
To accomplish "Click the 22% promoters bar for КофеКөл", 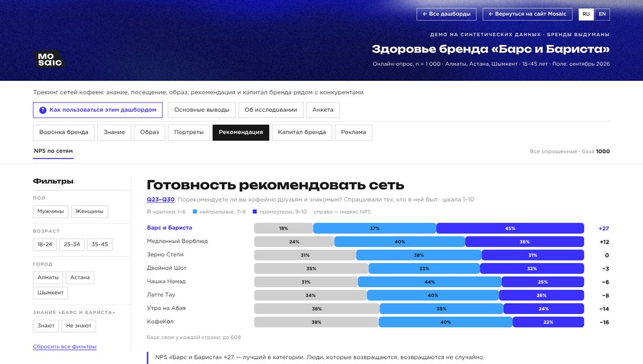I will [548, 322].
